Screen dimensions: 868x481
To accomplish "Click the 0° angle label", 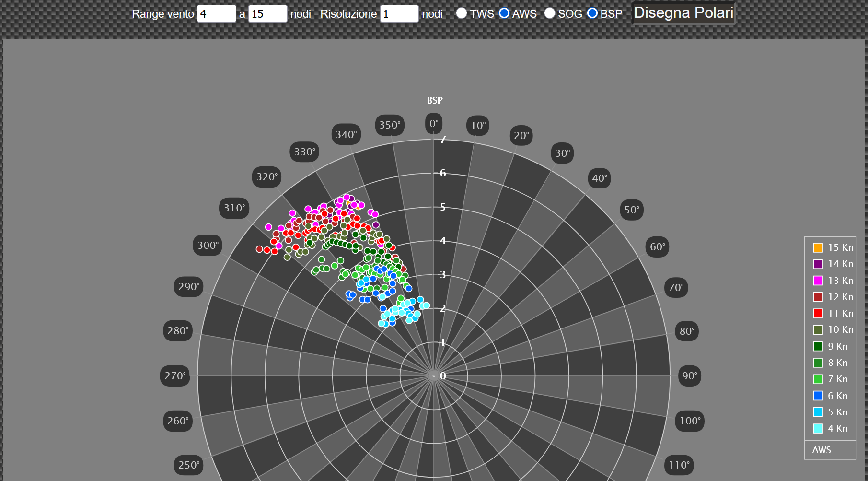I will tap(434, 124).
